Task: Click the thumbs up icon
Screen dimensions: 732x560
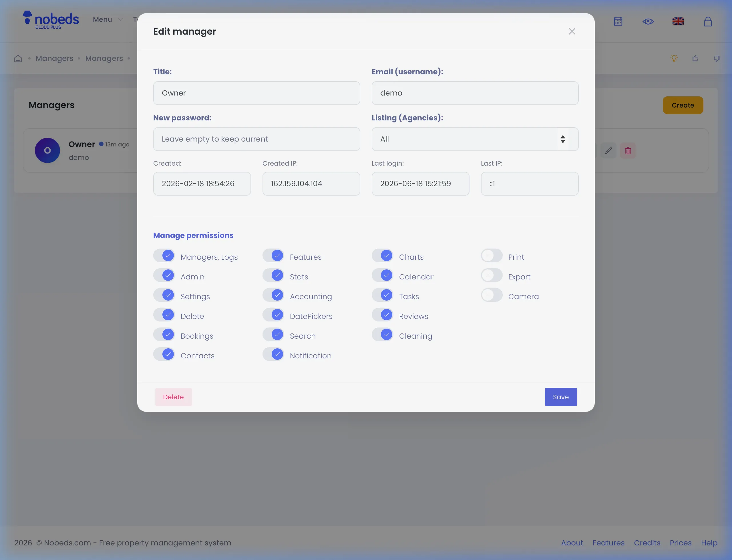Action: tap(695, 58)
